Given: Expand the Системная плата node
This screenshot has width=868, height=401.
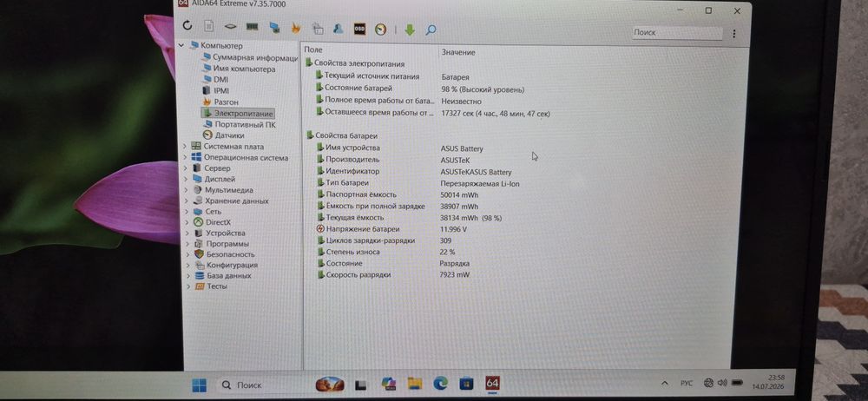Looking at the screenshot, I should click(x=185, y=146).
